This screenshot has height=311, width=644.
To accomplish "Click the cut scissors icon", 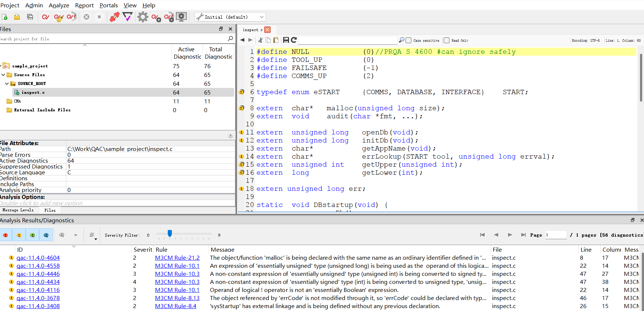I will pos(260,40).
